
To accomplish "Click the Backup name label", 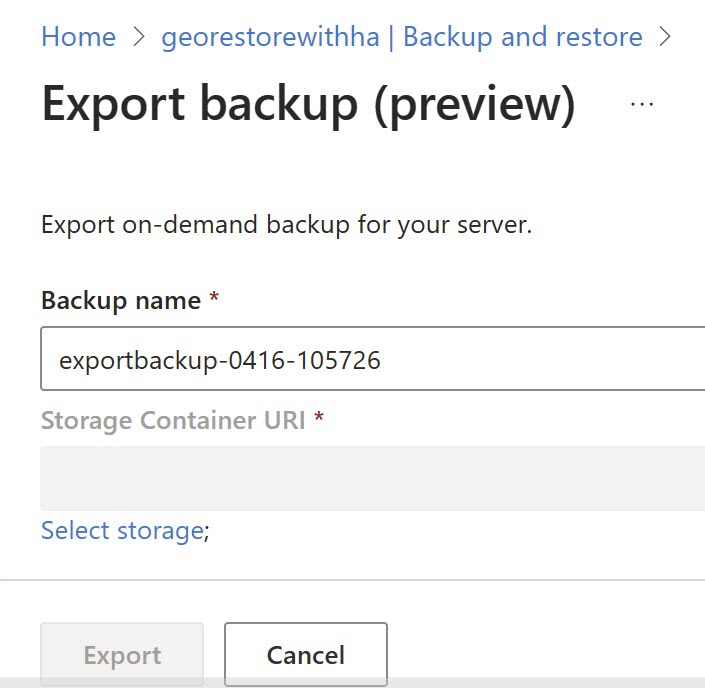I will click(121, 300).
